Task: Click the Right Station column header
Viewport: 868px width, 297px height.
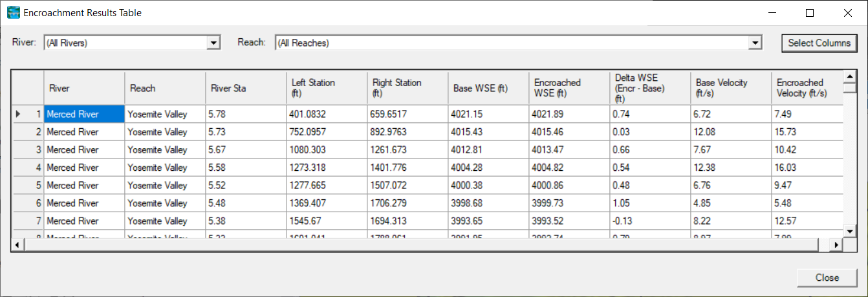Action: point(407,88)
